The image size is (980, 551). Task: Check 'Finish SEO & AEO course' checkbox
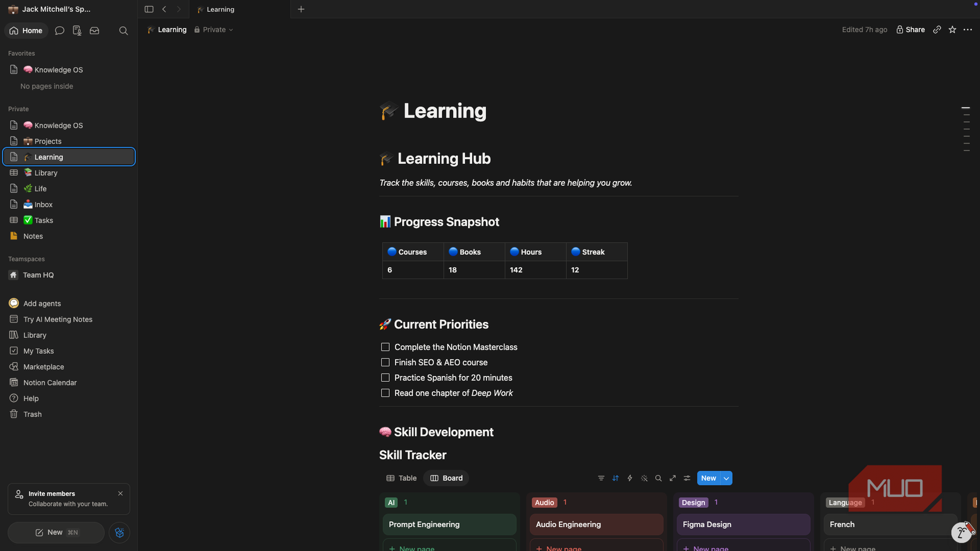(x=385, y=363)
